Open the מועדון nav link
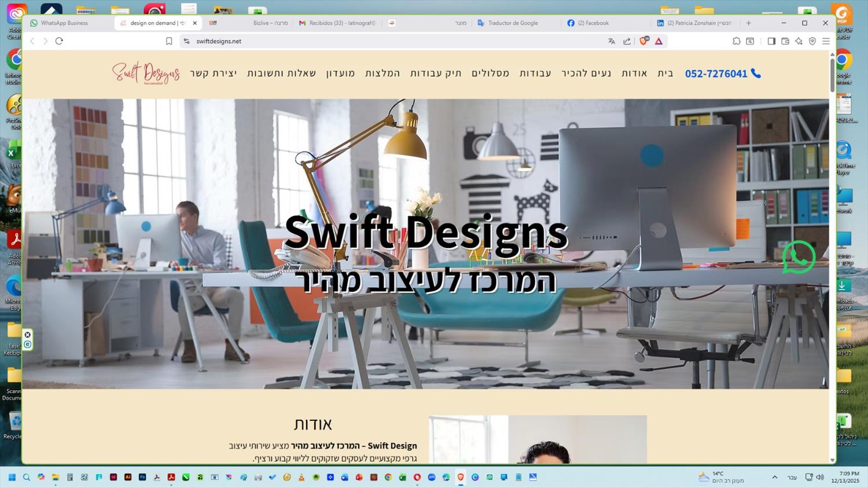Viewport: 868px width, 488px height. 340,73
